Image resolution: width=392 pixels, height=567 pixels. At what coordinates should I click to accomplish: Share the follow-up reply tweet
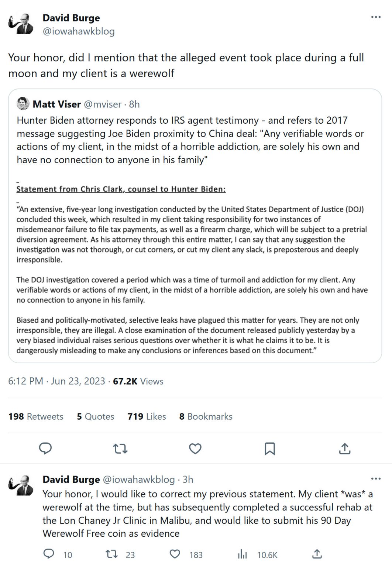[x=317, y=554]
